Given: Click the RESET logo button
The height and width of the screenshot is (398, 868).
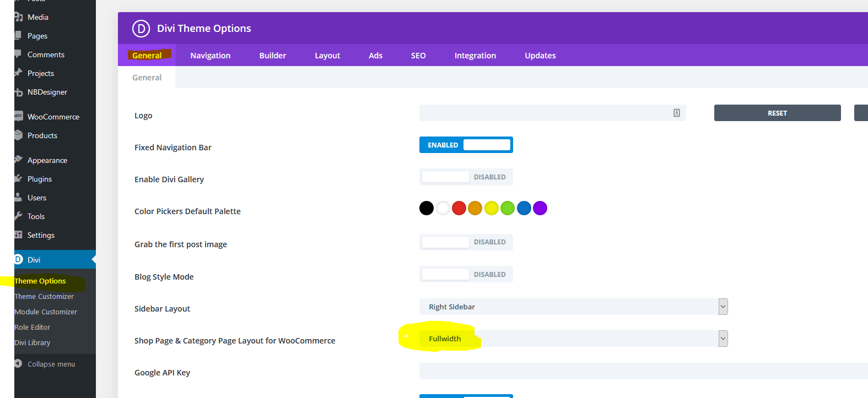Looking at the screenshot, I should point(778,113).
